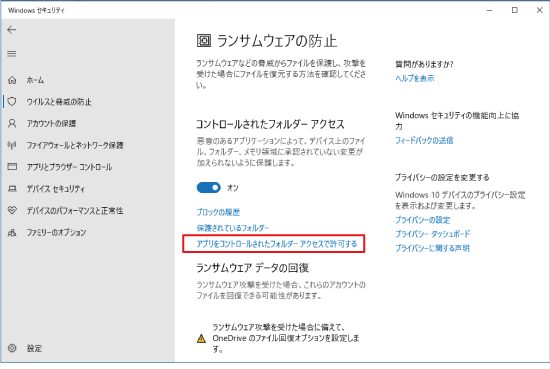
Task: Click the フィードバックの送信 link
Action: click(424, 140)
